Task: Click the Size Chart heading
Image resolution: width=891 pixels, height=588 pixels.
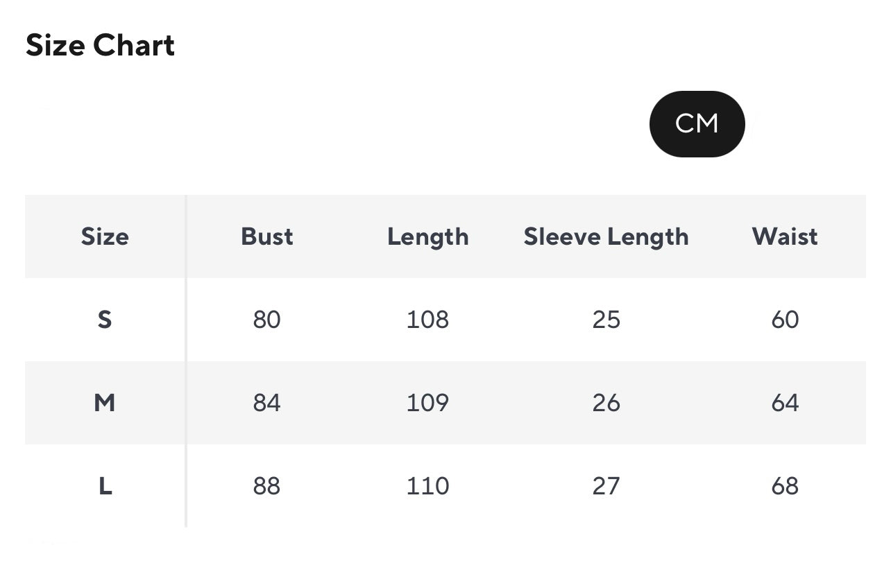Action: [x=100, y=46]
